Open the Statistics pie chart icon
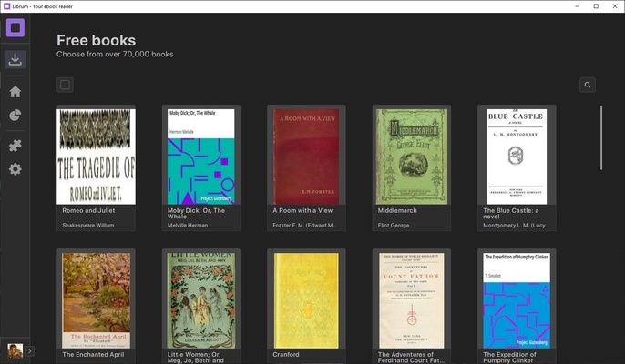Image resolution: width=625 pixels, height=364 pixels. [x=15, y=116]
